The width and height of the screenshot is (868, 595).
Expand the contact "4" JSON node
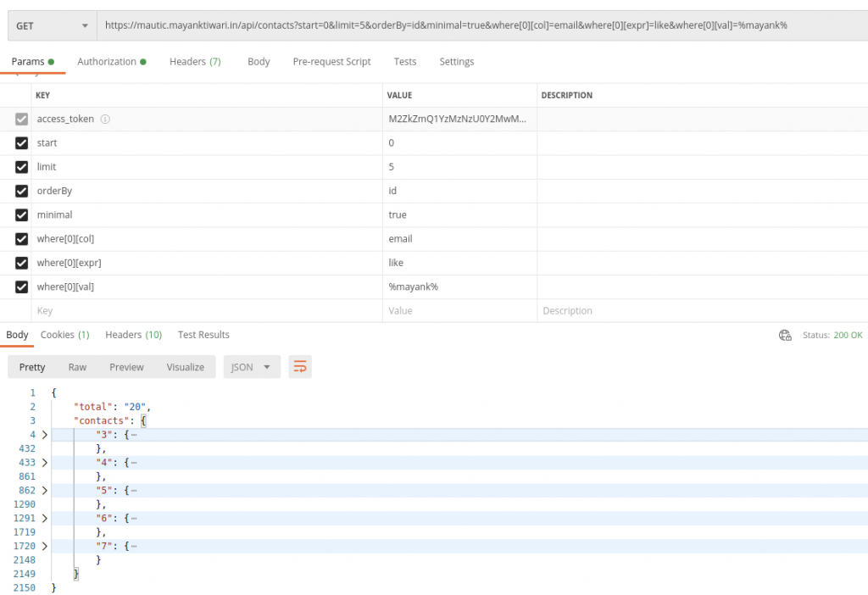point(45,462)
